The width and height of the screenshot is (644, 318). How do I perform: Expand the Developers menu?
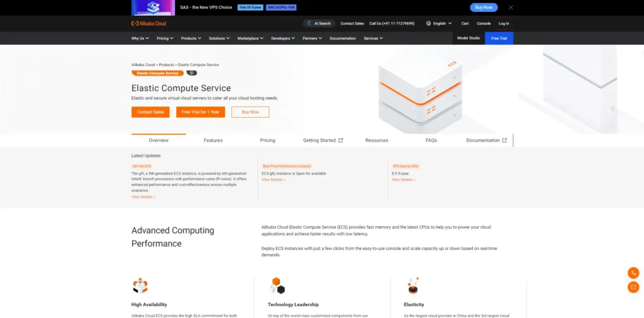coord(283,38)
